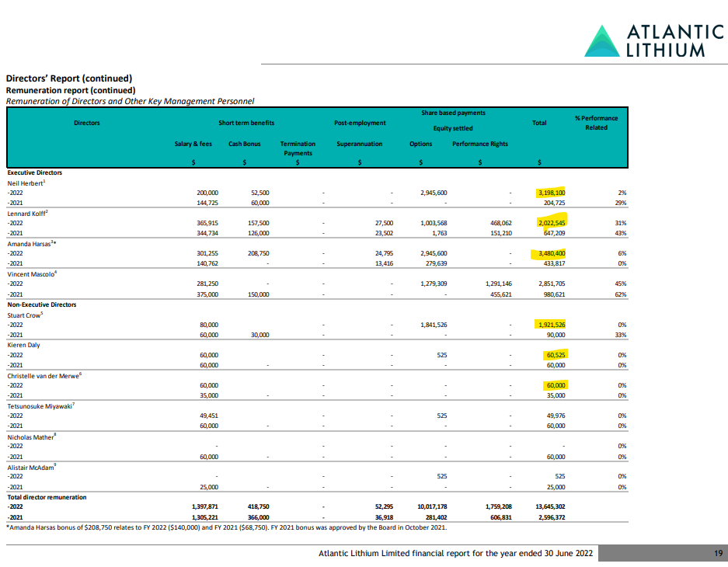Click page number 19

(x=718, y=553)
